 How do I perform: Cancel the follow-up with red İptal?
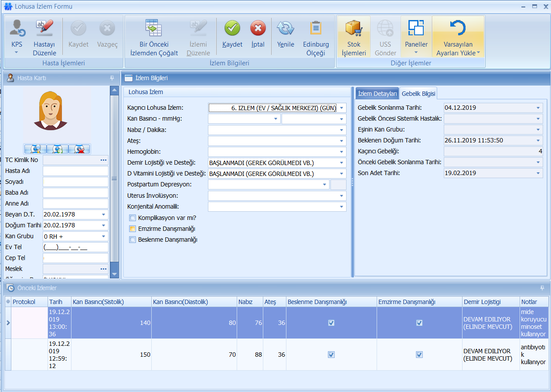[258, 29]
